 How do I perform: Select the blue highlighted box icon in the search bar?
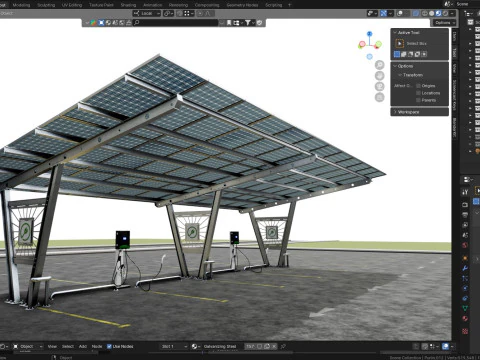click(x=101, y=23)
